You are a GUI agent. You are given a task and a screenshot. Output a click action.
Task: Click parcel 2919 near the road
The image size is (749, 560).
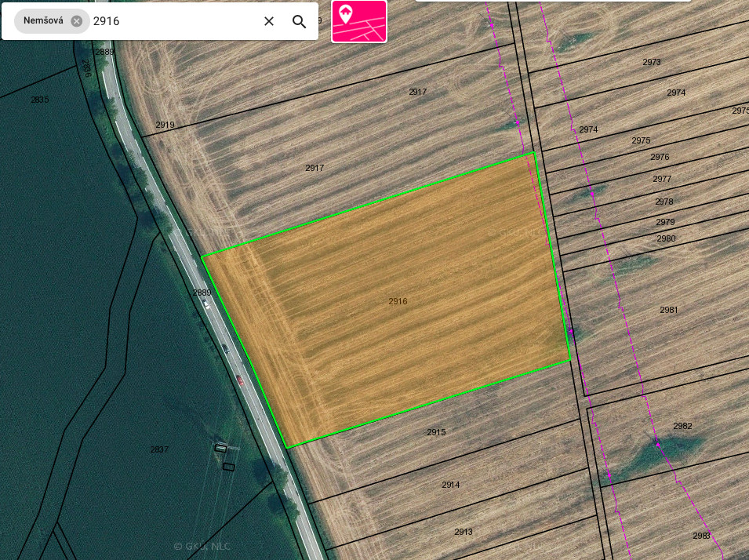coord(165,125)
